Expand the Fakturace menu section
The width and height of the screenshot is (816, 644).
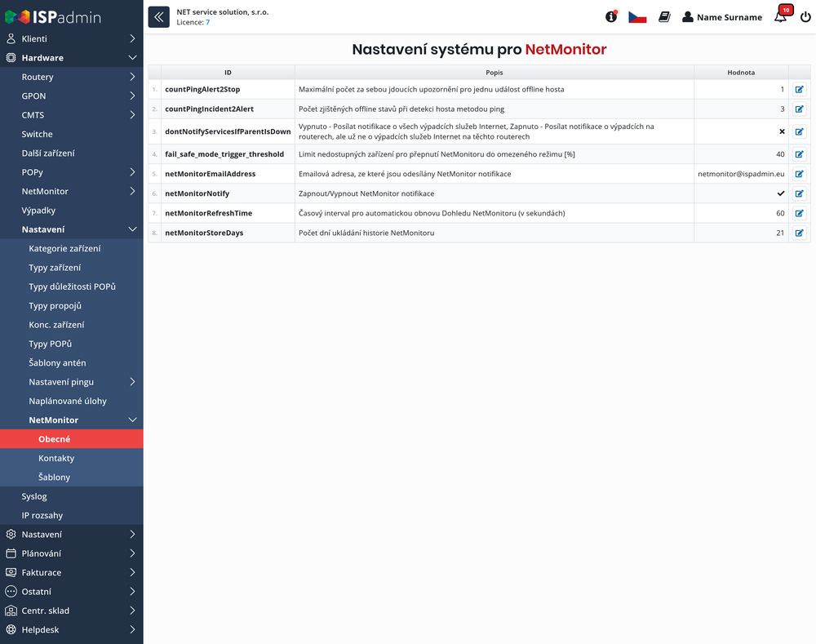coord(132,573)
